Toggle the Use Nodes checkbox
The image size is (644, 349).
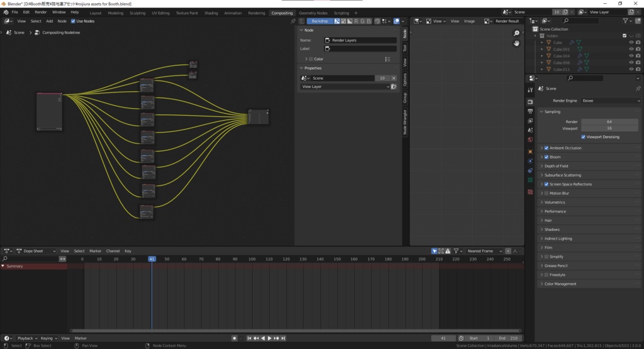(73, 21)
